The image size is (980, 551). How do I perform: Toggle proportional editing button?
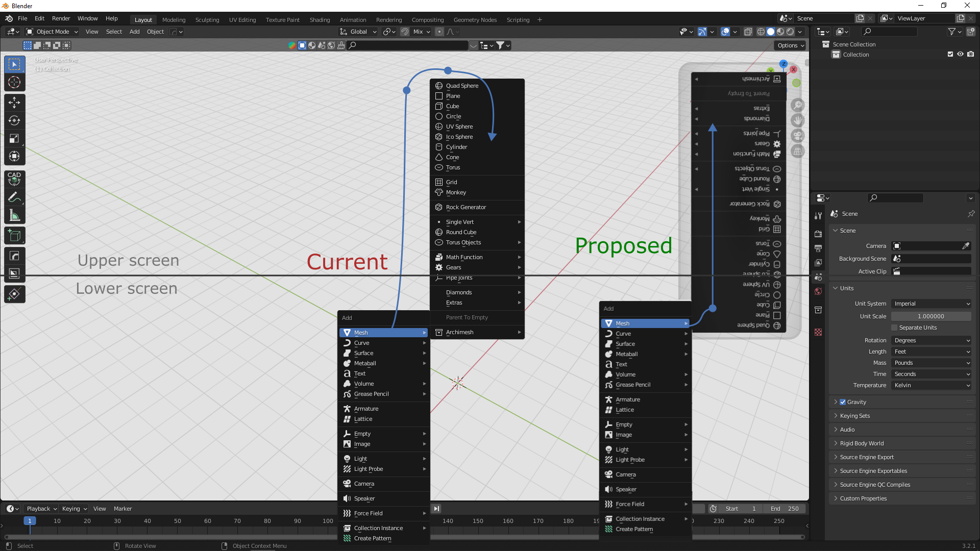(439, 32)
